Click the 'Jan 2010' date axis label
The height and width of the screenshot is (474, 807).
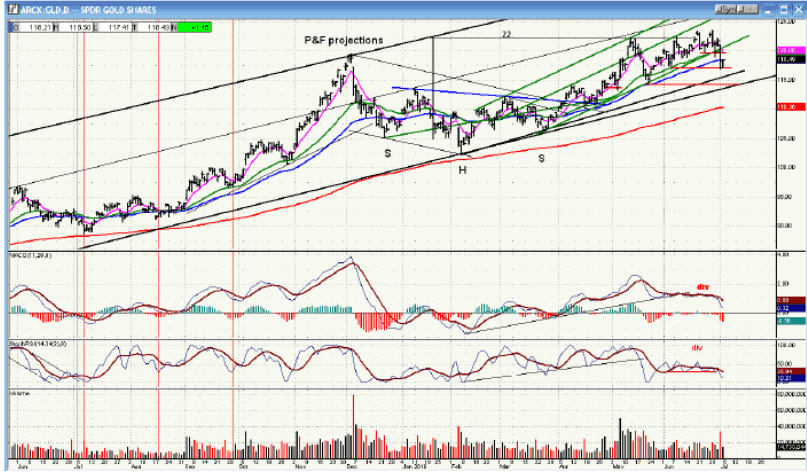pyautogui.click(x=414, y=466)
